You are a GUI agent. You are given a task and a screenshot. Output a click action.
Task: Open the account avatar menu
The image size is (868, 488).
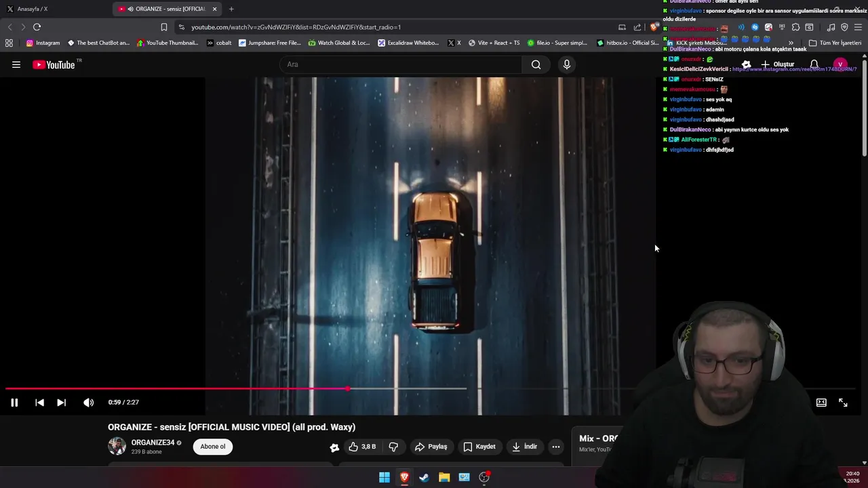[840, 64]
